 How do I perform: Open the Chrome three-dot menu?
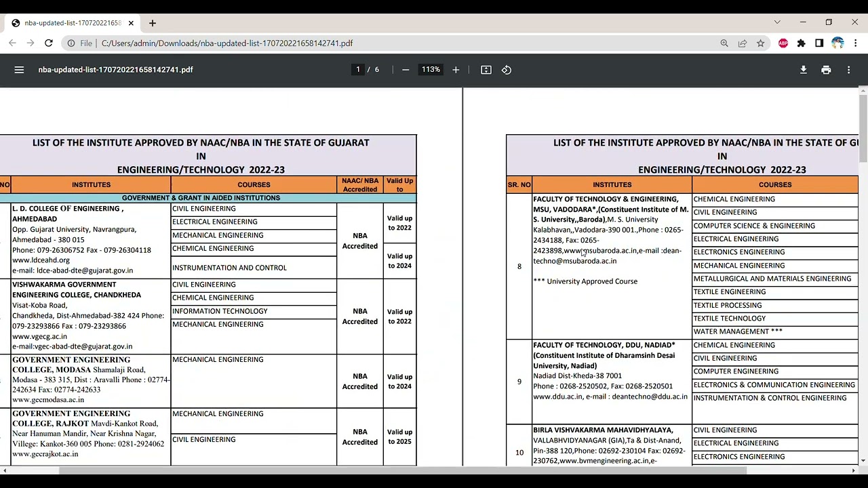[x=856, y=43]
